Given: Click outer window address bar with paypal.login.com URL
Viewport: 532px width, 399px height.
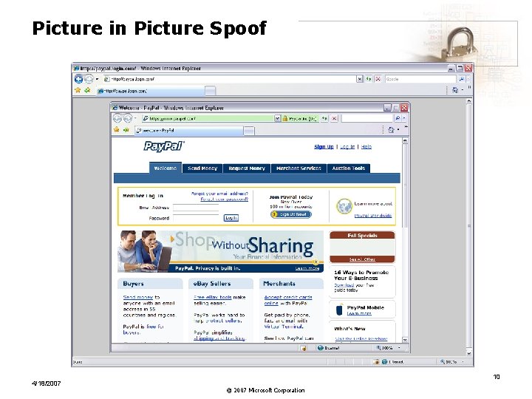Looking at the screenshot, I should (230, 79).
